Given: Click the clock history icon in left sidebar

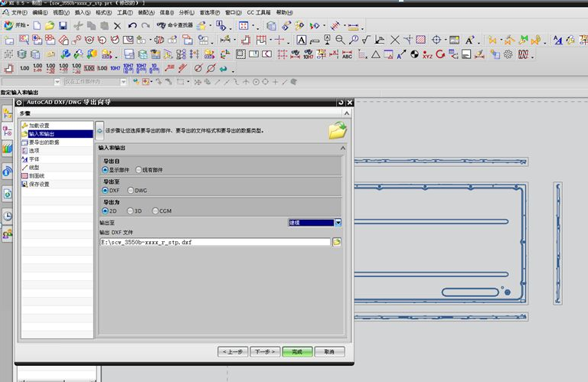Looking at the screenshot, I should (8, 216).
